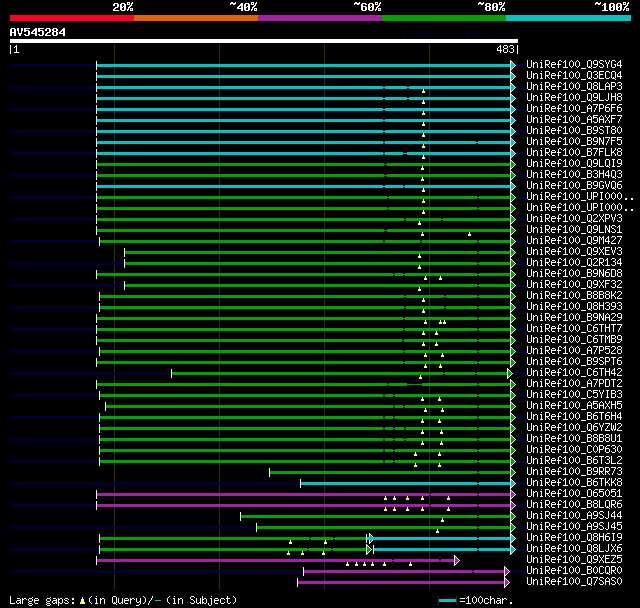Select UniRef100_C6THT7 hit name
The width and height of the screenshot is (640, 608).
click(574, 329)
